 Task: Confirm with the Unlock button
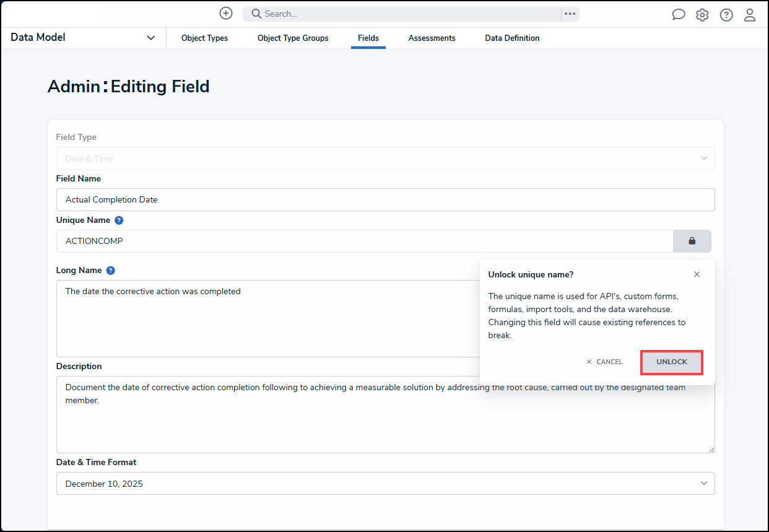(x=672, y=362)
